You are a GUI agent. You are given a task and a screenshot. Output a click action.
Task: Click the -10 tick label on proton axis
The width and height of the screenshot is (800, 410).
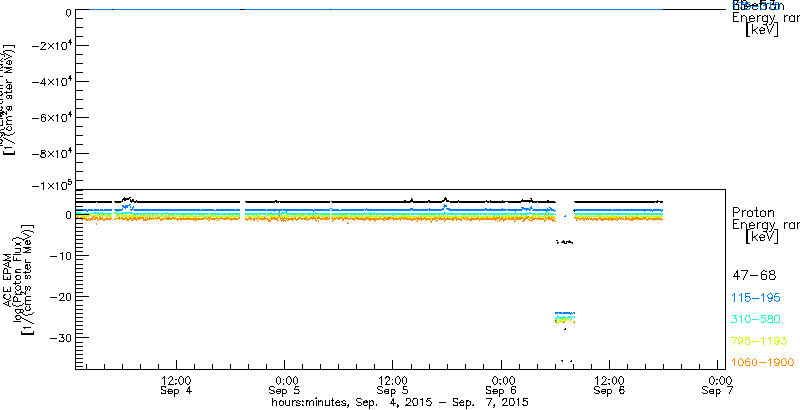[x=60, y=255]
